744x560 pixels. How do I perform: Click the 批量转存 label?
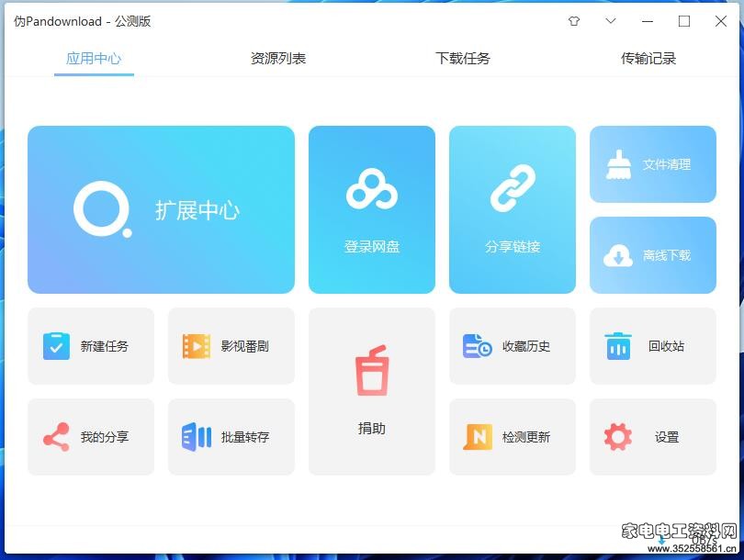pyautogui.click(x=245, y=437)
